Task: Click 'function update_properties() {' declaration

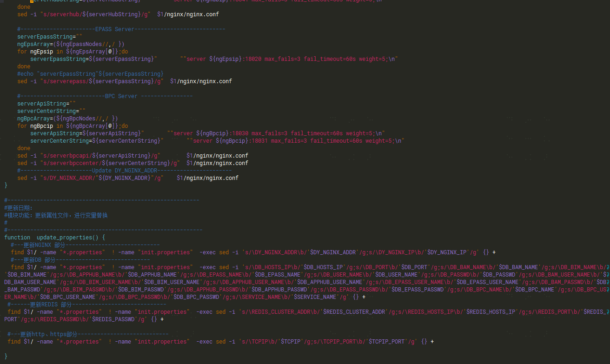Action: (x=55, y=238)
